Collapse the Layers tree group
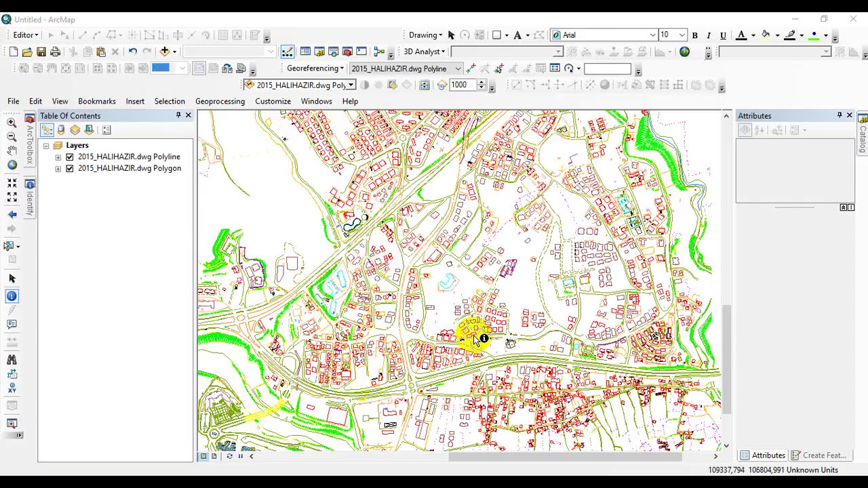The image size is (868, 488). [46, 146]
